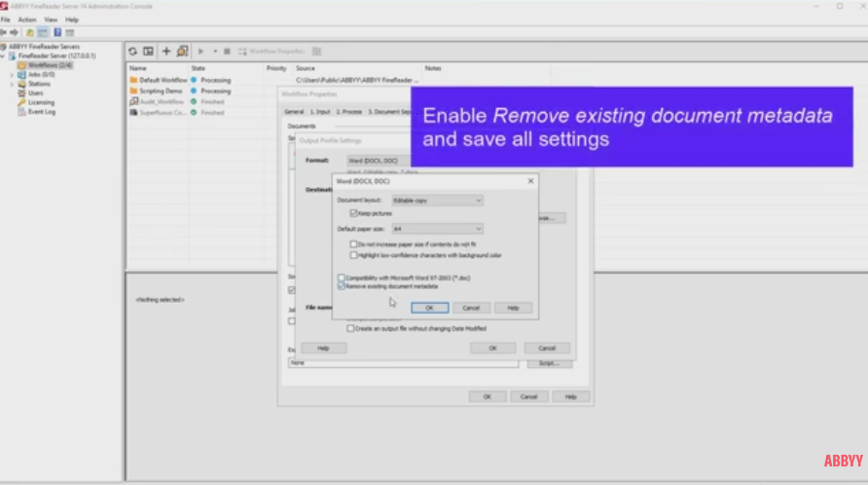The height and width of the screenshot is (485, 868).
Task: Open the File menu
Action: pos(6,19)
